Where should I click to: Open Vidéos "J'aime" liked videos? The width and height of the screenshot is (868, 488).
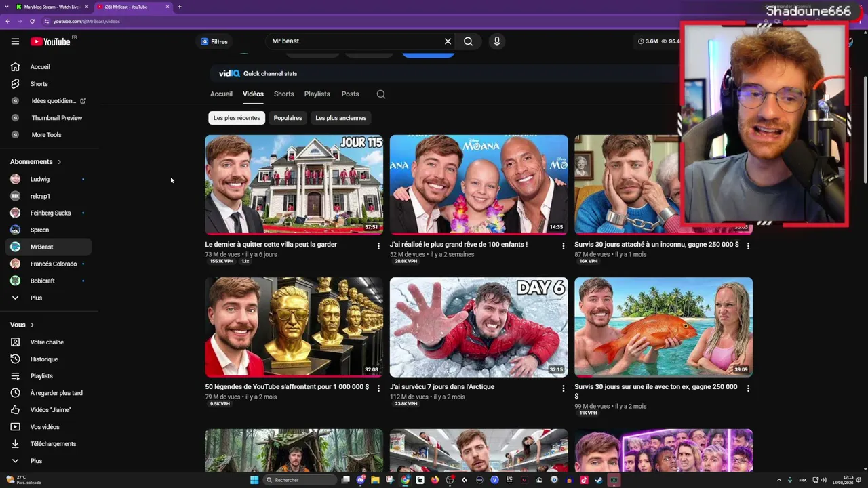[x=49, y=410]
